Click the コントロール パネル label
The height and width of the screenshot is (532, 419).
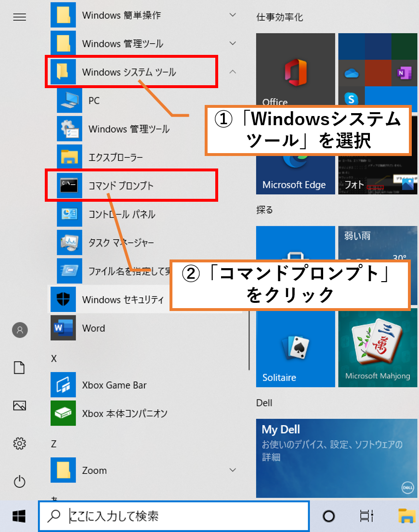pyautogui.click(x=121, y=214)
